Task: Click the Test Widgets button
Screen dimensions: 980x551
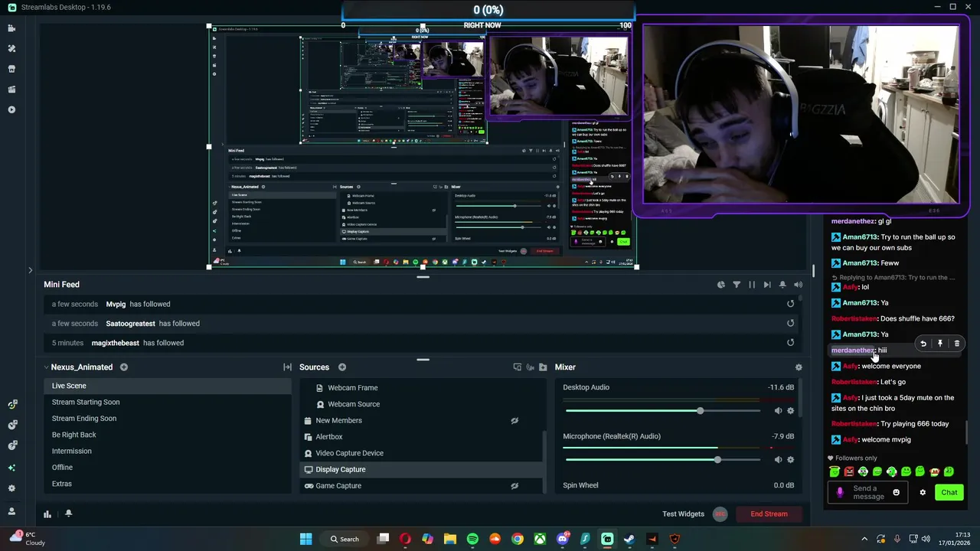Action: pos(683,514)
